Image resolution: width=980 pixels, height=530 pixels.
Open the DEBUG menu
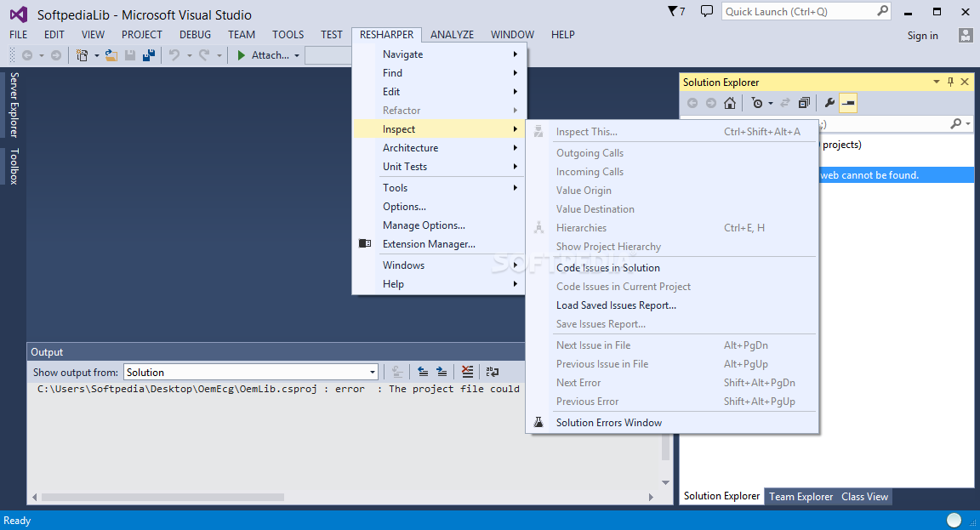click(195, 35)
